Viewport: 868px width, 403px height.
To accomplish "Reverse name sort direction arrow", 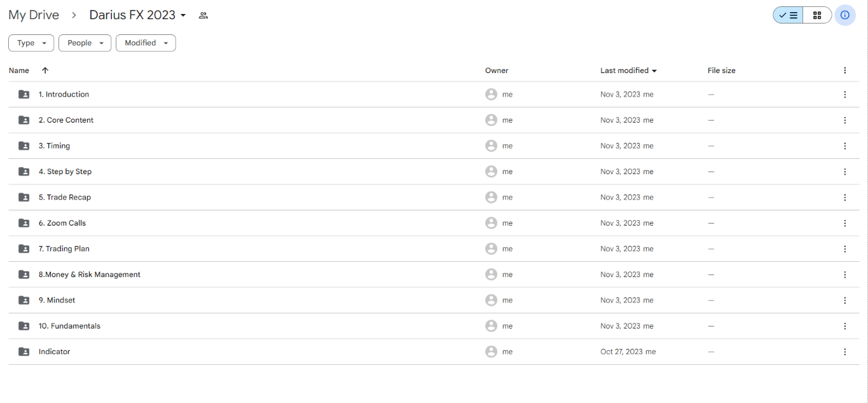I will tap(45, 71).
